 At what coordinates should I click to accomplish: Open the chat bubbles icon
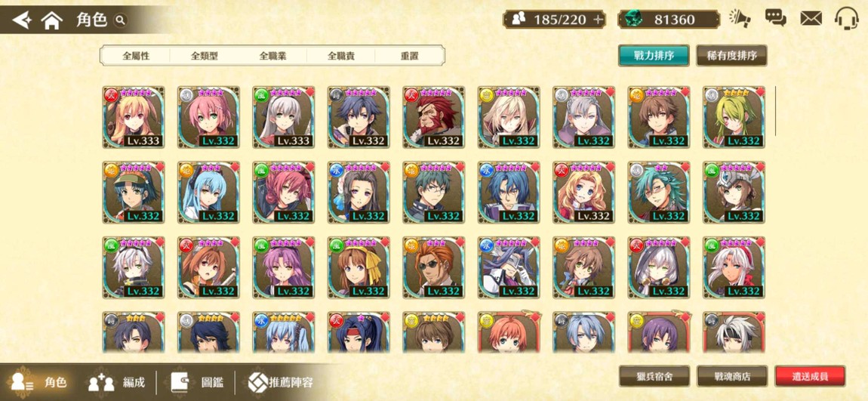[x=776, y=18]
